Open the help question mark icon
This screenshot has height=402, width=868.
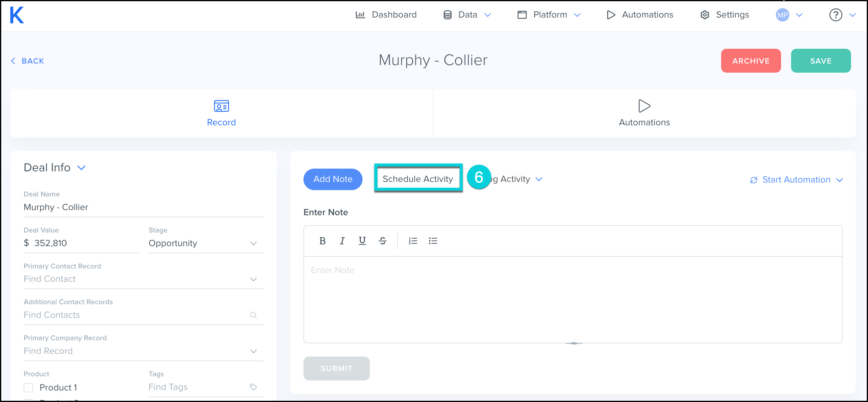[x=835, y=15]
